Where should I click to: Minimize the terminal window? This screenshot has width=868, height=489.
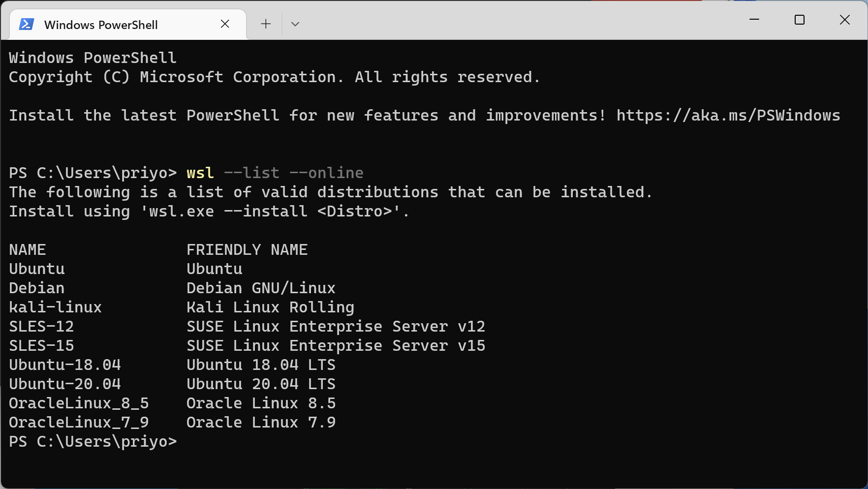754,20
